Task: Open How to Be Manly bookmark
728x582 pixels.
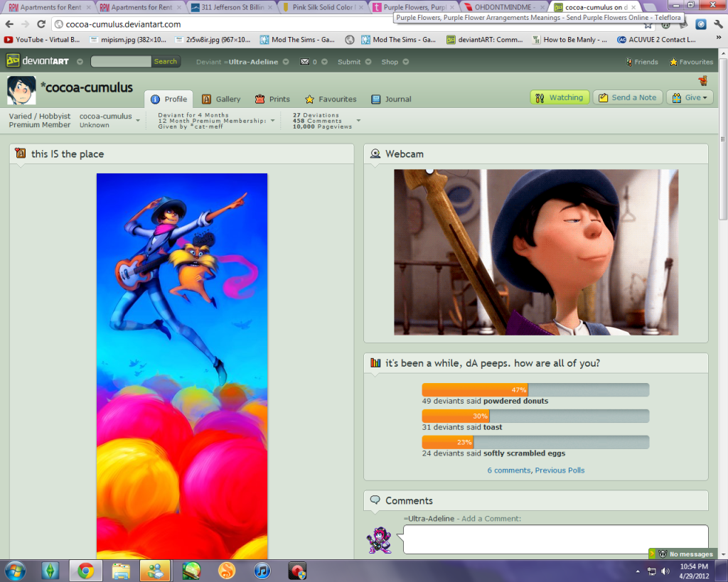Action: pos(569,40)
